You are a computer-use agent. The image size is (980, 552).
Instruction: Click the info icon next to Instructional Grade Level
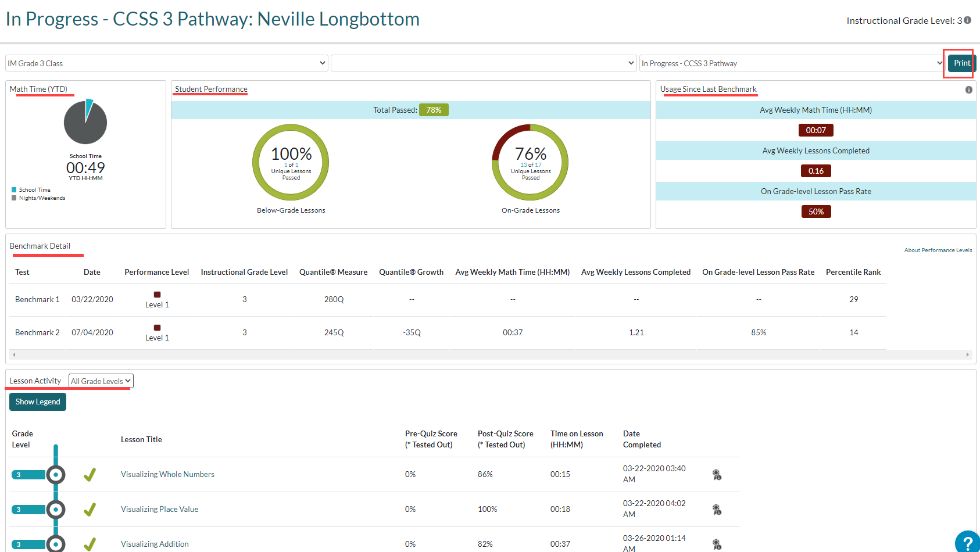[968, 20]
